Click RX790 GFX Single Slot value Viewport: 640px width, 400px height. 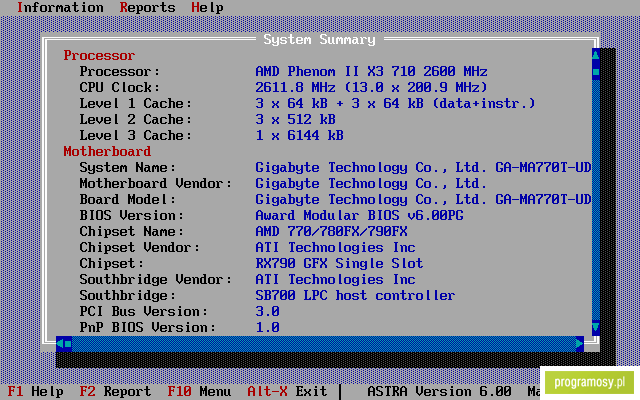[339, 263]
